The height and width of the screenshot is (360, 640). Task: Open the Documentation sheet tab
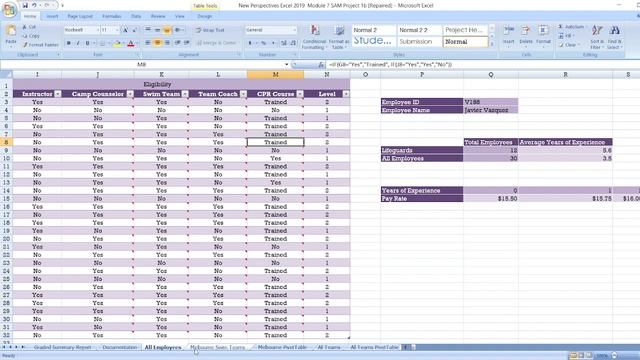[120, 347]
